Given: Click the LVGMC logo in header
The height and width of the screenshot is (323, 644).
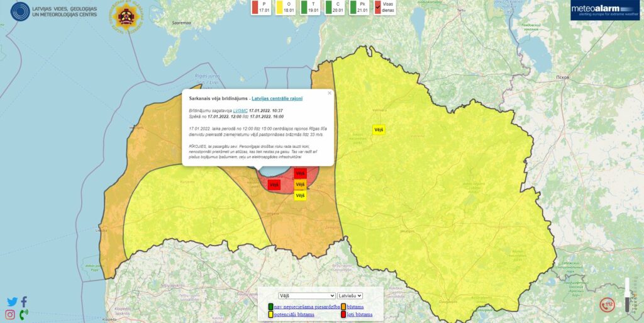Looking at the screenshot, I should click(54, 11).
